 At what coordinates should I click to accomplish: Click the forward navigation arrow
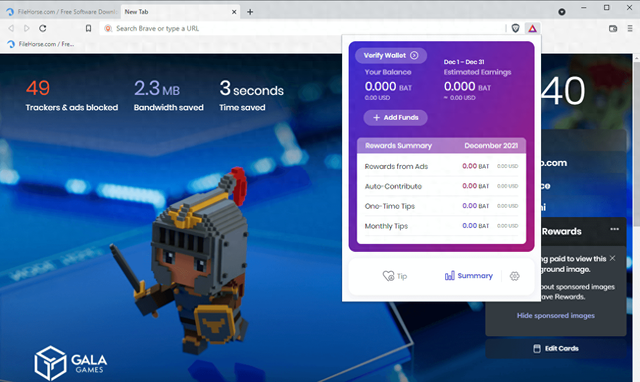pos(27,28)
